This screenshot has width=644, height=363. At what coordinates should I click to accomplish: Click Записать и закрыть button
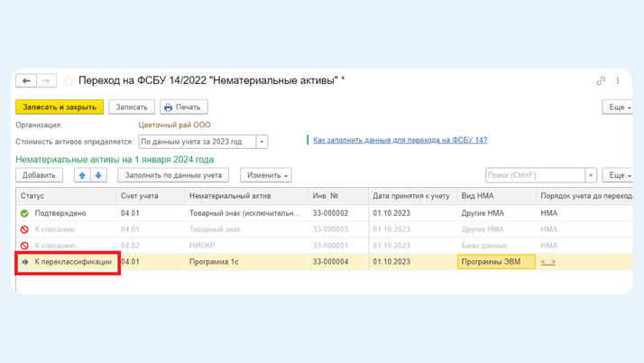(x=60, y=107)
